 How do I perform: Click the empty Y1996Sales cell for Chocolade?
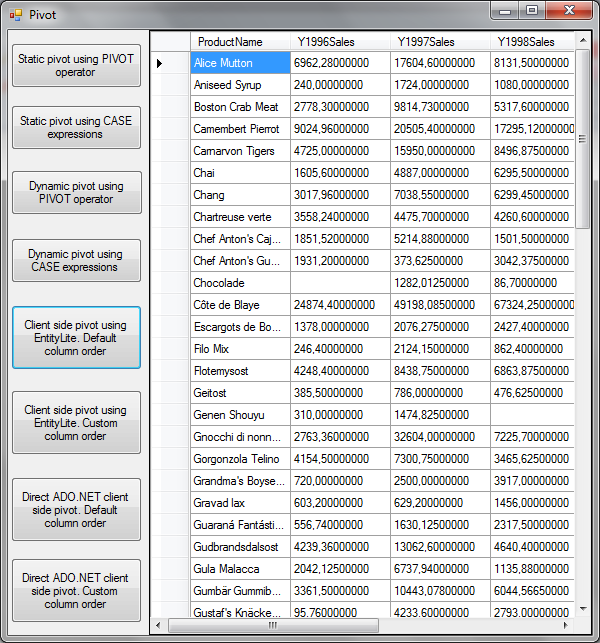pos(340,283)
